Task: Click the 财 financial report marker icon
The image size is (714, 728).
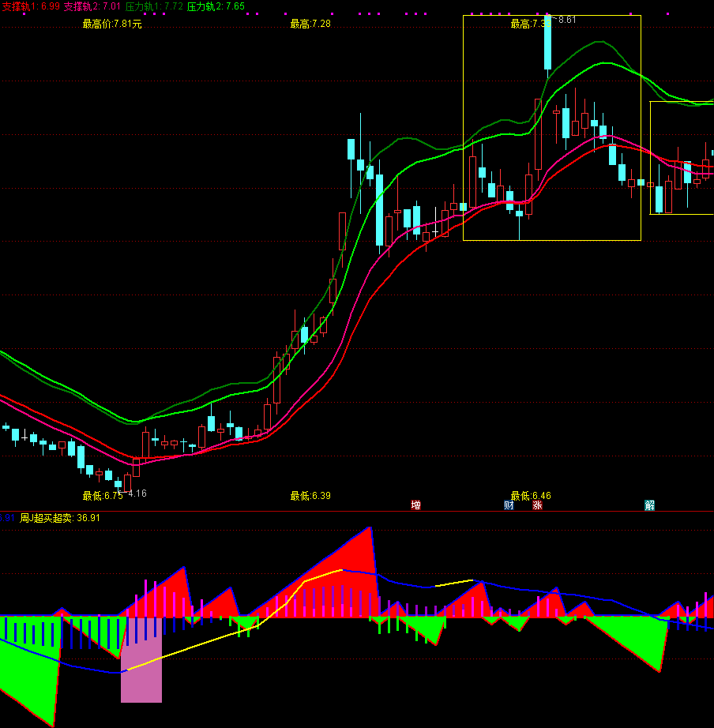Action: 509,505
